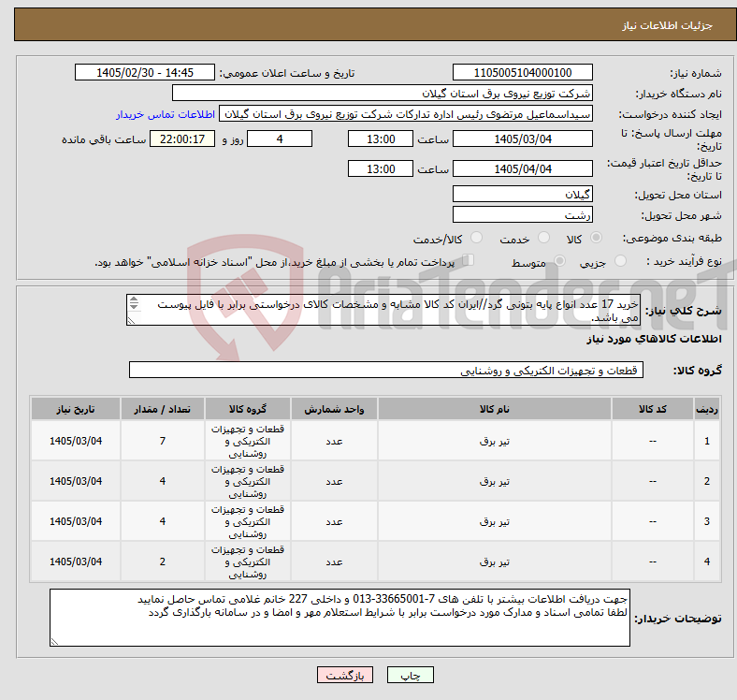This screenshot has width=737, height=700.
Task: Click the شماره نیاز field 1105005104000100
Action: [522, 72]
